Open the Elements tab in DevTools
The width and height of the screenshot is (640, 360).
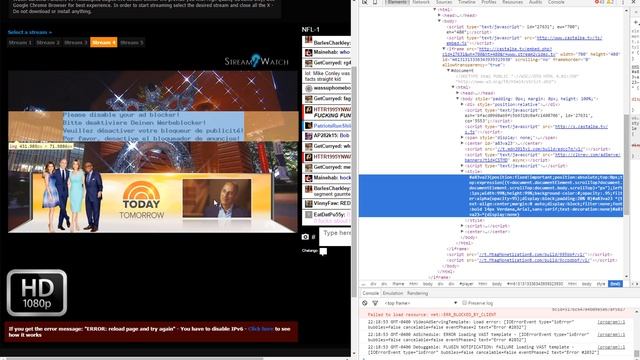pos(397,2)
